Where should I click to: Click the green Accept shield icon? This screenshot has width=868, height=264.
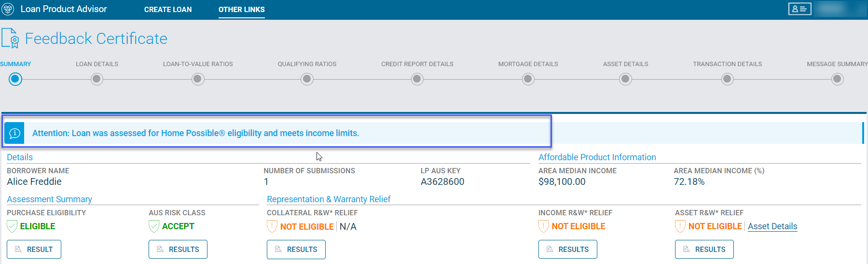pos(154,226)
